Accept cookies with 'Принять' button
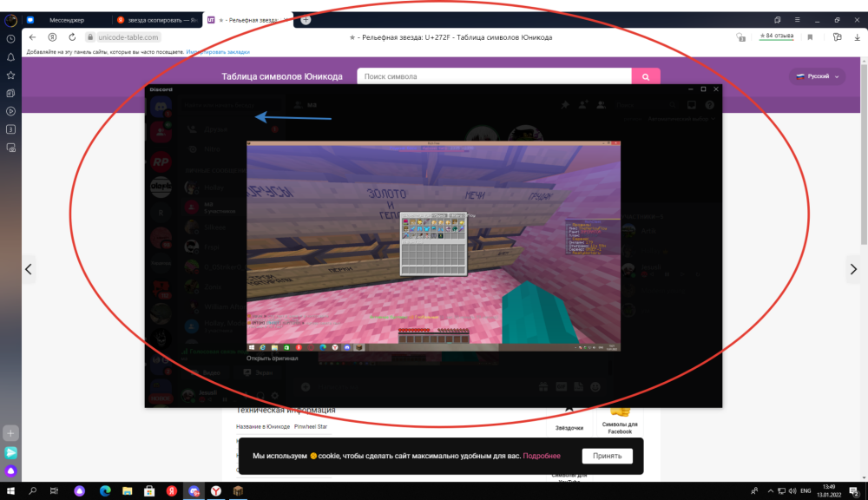Screen dimensions: 868x500 point(608,456)
